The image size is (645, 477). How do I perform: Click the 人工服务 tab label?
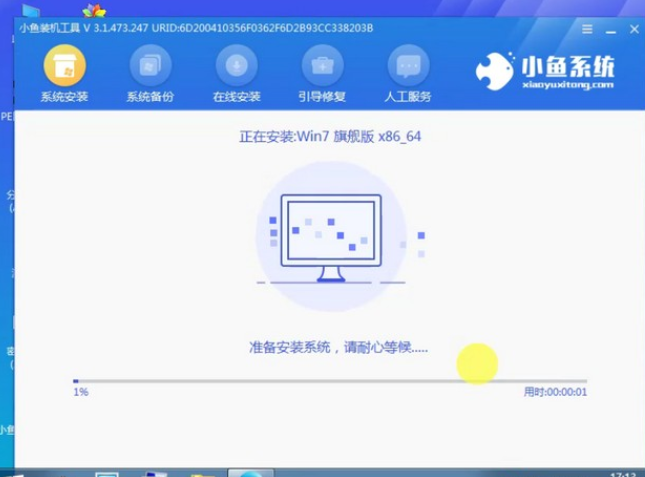408,97
